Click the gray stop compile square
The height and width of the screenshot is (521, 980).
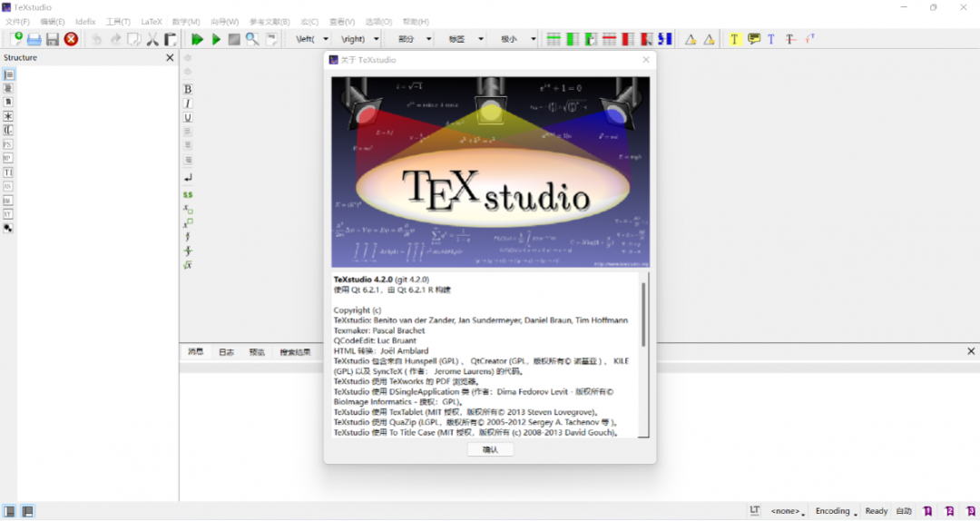point(234,39)
